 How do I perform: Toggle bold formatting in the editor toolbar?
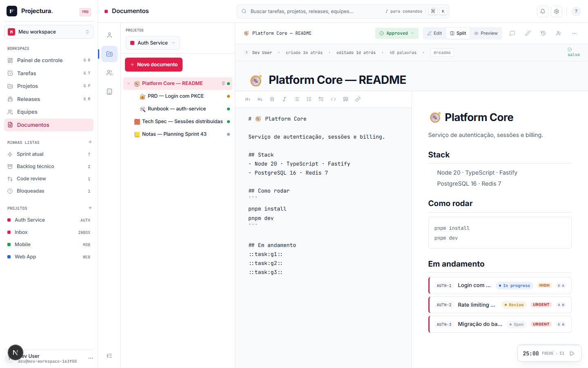tap(272, 99)
